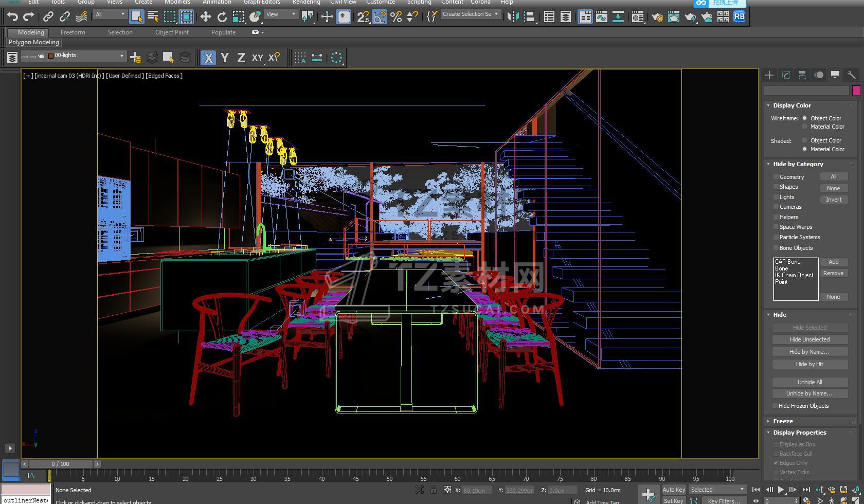Check the Lights hide category checkbox

[x=776, y=197]
